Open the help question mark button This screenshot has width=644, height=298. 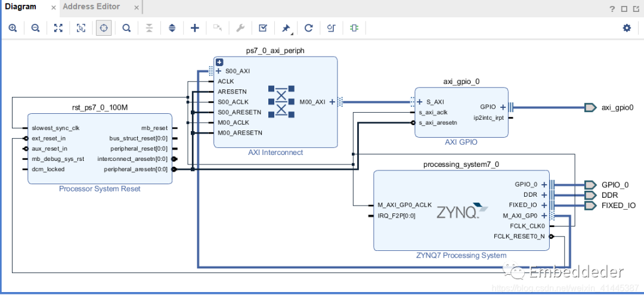(612, 9)
